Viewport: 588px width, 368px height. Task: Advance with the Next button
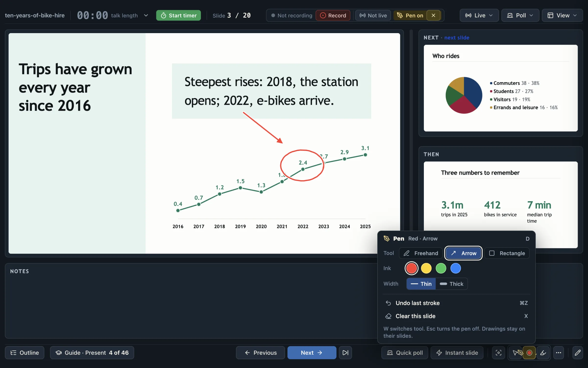(x=312, y=353)
